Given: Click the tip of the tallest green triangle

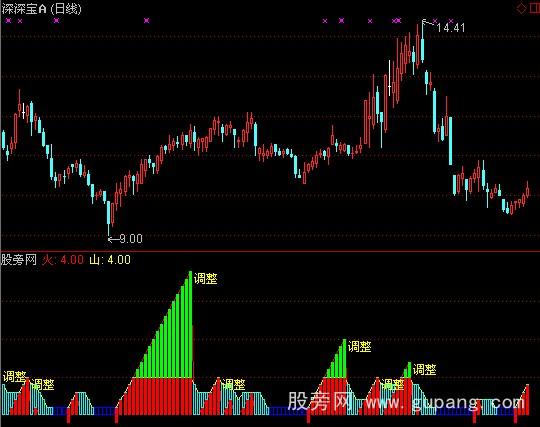Looking at the screenshot, I should click(x=190, y=273).
